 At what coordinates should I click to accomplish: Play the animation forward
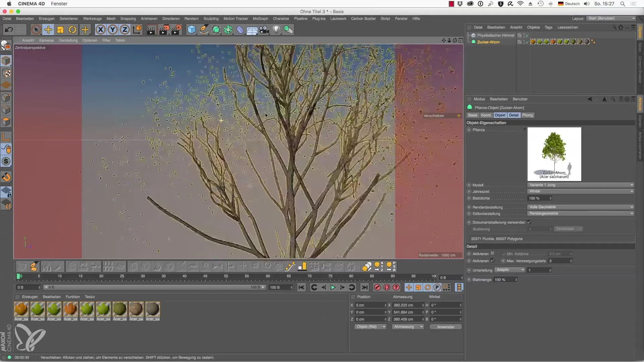[333, 287]
